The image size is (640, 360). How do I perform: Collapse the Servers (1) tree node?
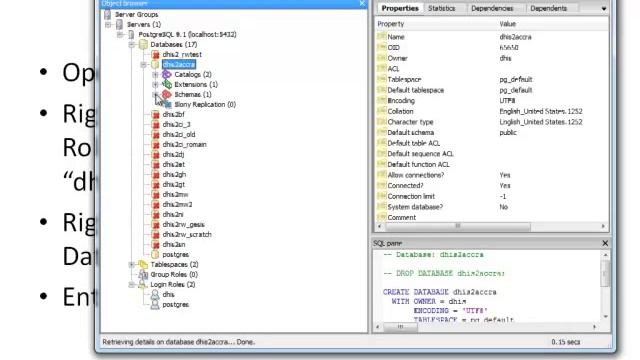[x=108, y=24]
